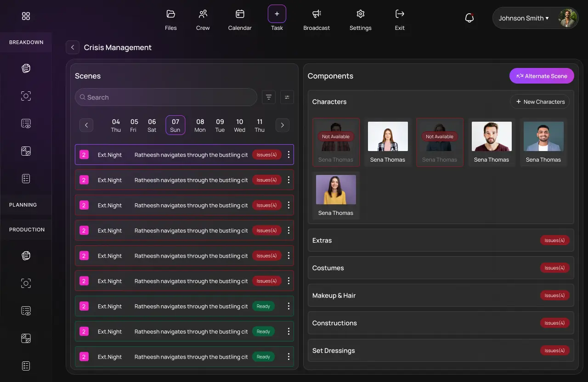
Task: Switch to the Production section in sidebar
Action: click(27, 229)
